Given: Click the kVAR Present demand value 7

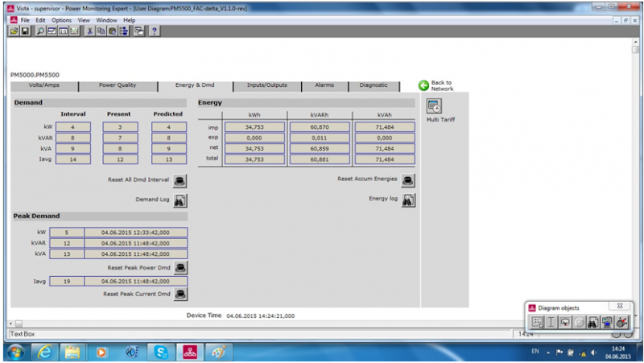Looking at the screenshot, I should pos(120,138).
